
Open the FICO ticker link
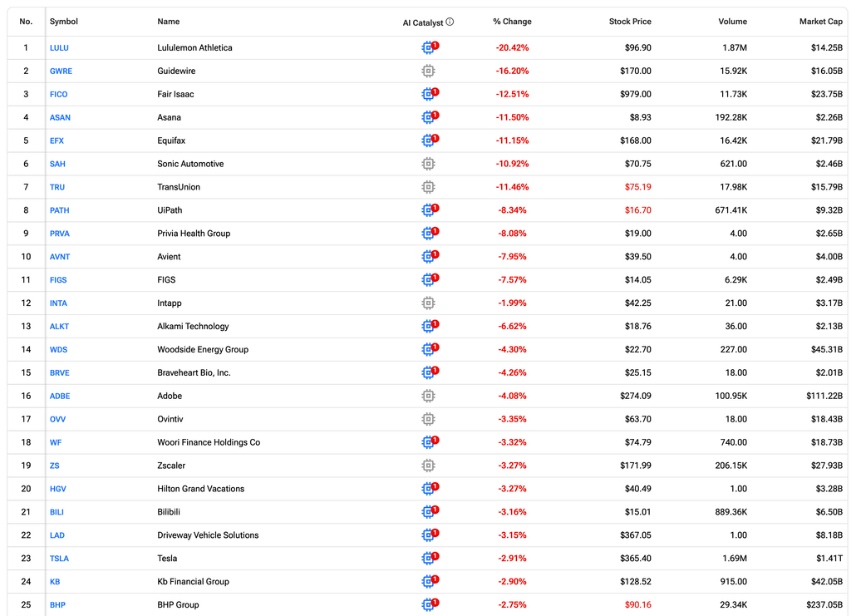click(59, 95)
